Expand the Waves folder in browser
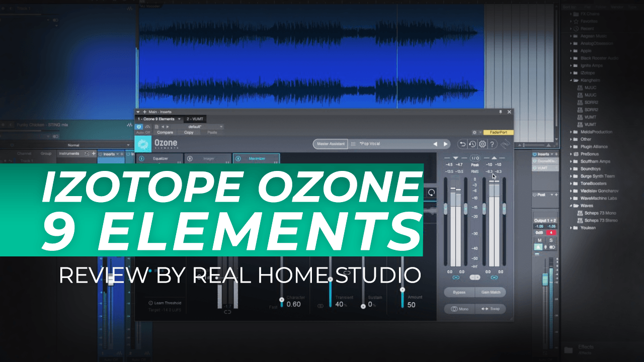Image resolution: width=644 pixels, height=362 pixels. [x=572, y=206]
